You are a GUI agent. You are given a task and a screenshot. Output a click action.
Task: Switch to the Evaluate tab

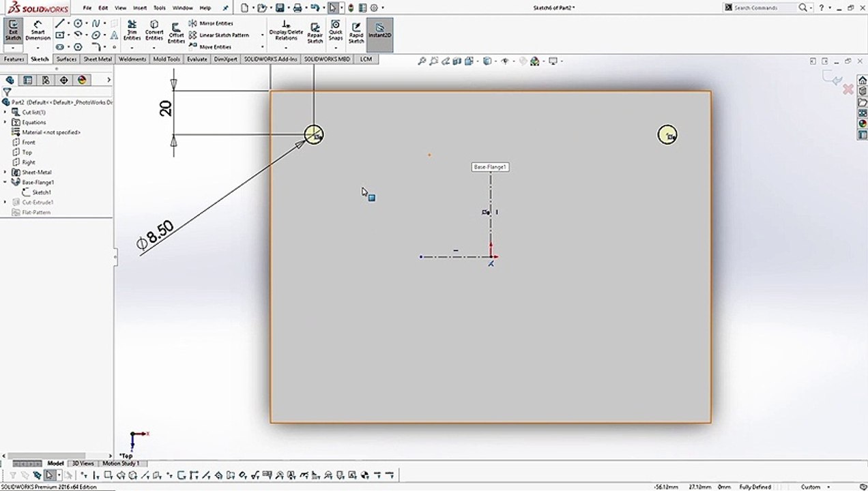(x=197, y=59)
